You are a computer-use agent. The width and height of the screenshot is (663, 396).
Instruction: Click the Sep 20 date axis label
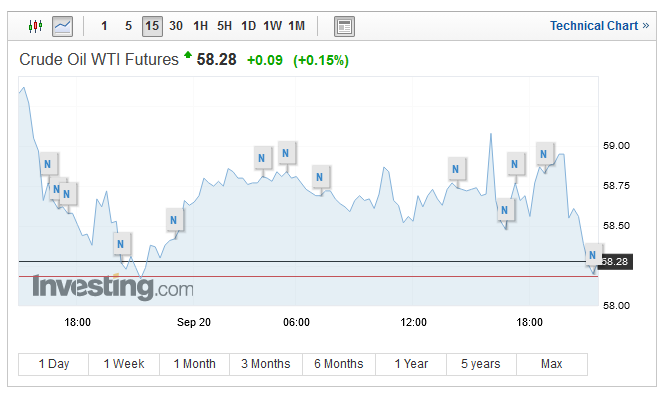[x=194, y=322]
